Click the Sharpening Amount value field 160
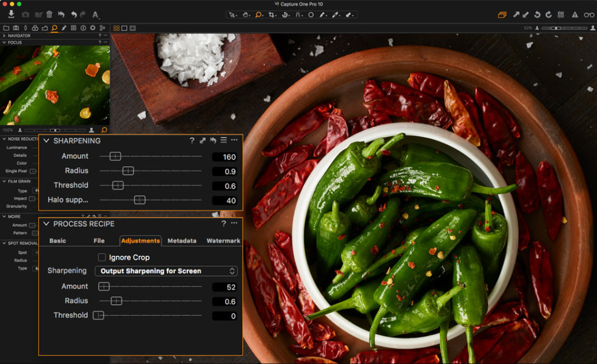 pyautogui.click(x=224, y=157)
